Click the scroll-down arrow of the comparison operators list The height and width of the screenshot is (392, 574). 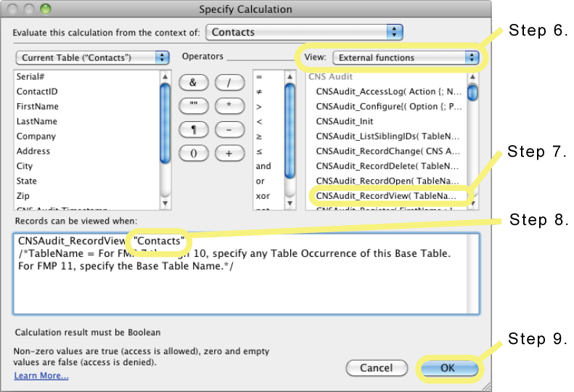(290, 203)
